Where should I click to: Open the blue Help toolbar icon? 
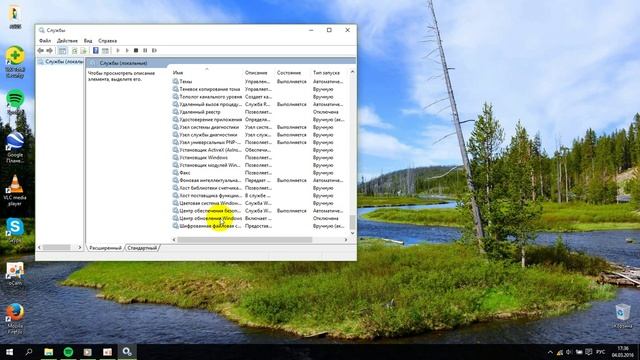click(x=96, y=51)
